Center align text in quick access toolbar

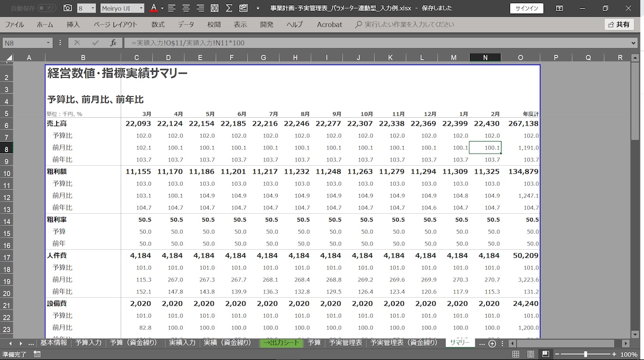pos(186,8)
